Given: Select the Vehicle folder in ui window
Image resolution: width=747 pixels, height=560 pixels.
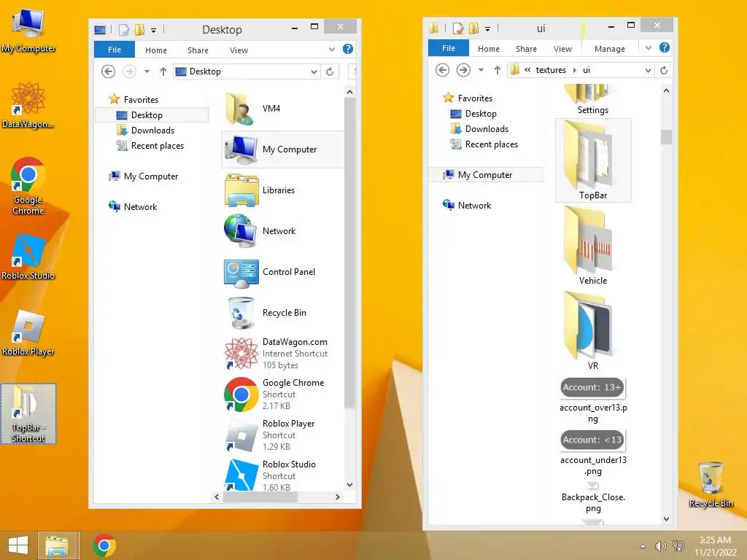Looking at the screenshot, I should point(593,246).
